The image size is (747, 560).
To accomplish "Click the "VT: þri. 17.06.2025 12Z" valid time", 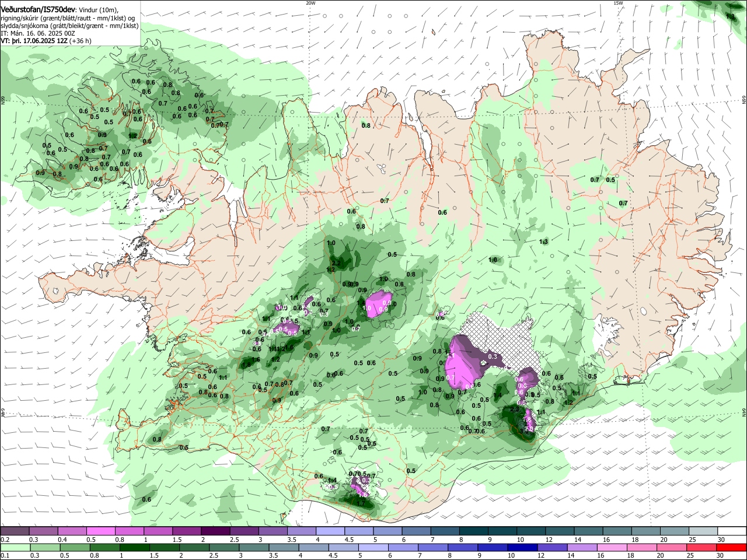I will (33, 41).
